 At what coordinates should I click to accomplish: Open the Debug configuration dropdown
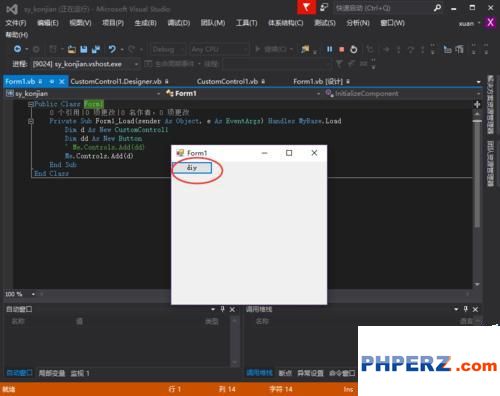click(x=168, y=50)
